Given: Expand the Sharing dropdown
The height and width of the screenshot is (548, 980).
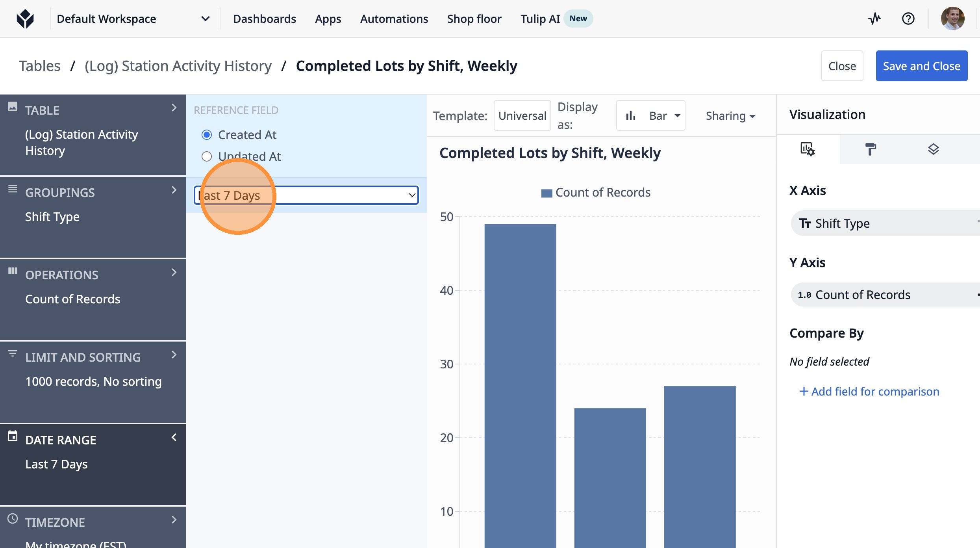Looking at the screenshot, I should tap(730, 116).
